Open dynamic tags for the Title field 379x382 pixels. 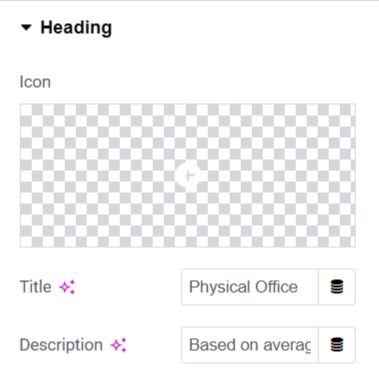click(337, 287)
